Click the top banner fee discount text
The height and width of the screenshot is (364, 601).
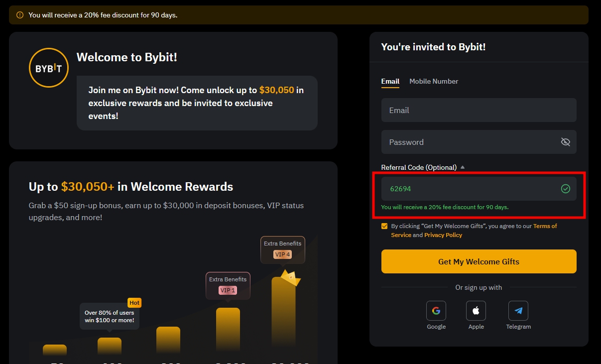pyautogui.click(x=103, y=15)
